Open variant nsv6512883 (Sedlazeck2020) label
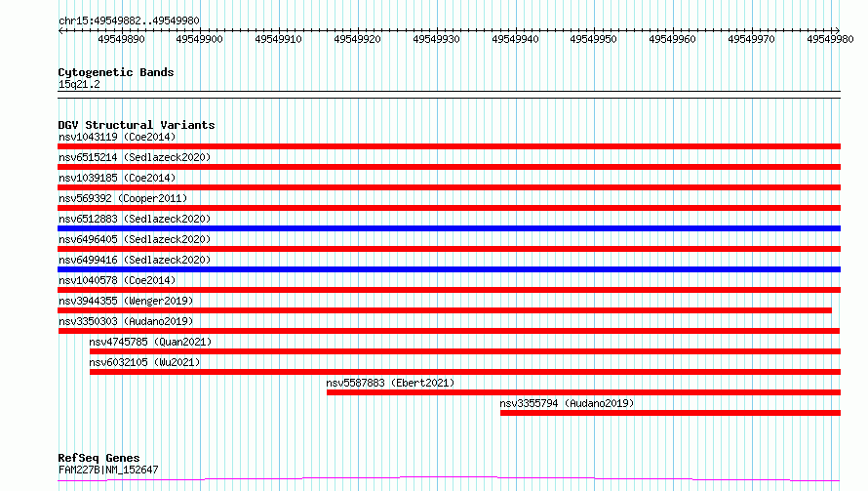This screenshot has height=491, width=868. (x=135, y=219)
